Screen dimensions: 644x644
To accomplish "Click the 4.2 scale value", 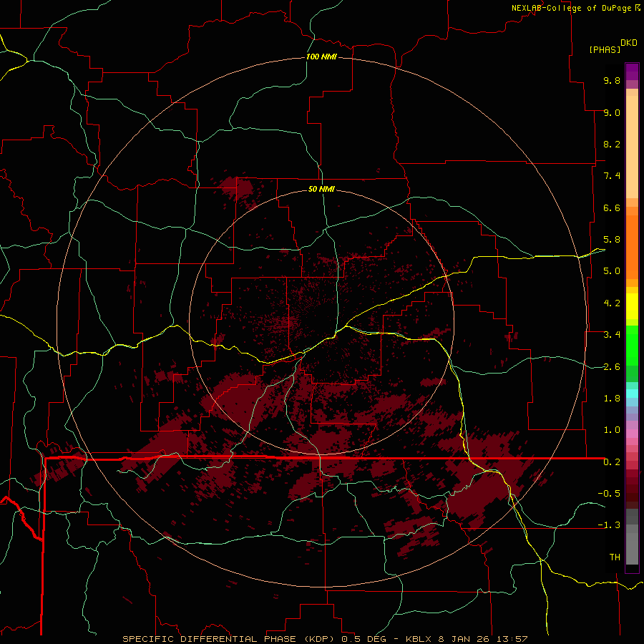I will pos(612,303).
